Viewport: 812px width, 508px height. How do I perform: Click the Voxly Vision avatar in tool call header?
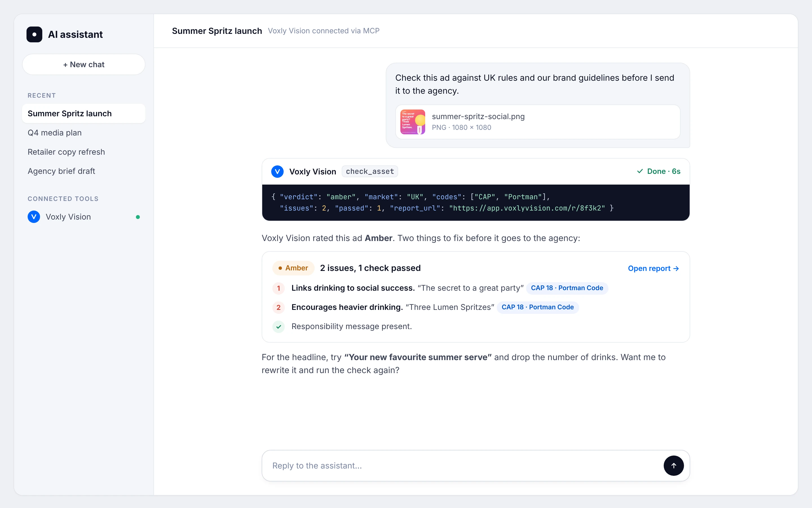277,171
